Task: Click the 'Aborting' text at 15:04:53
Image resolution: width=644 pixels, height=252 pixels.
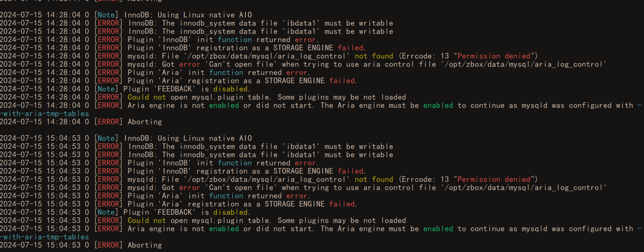Action: 145,245
